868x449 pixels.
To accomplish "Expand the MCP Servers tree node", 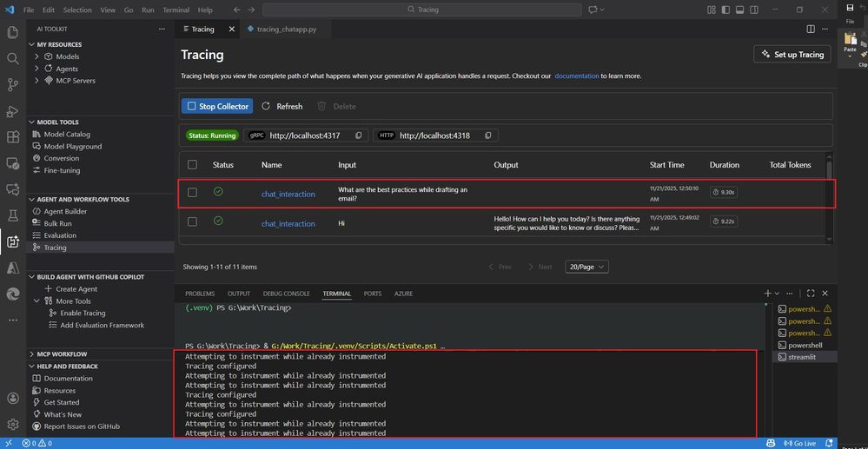I will click(36, 80).
